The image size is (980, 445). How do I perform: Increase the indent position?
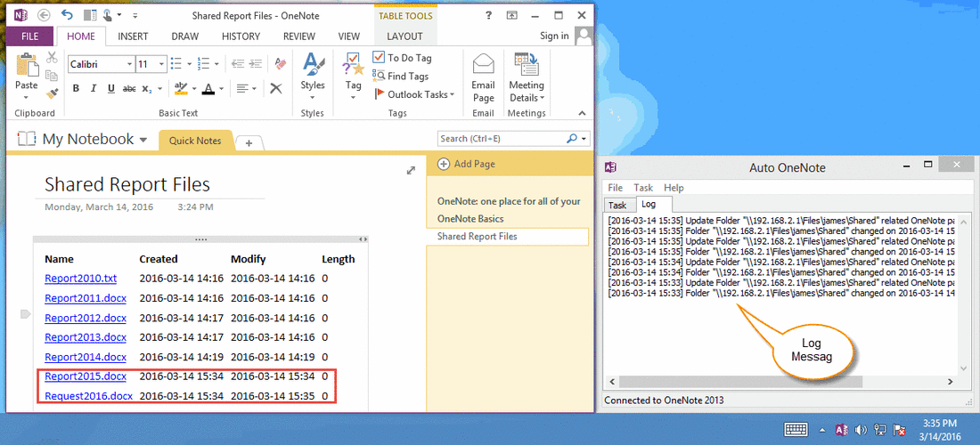(x=257, y=64)
